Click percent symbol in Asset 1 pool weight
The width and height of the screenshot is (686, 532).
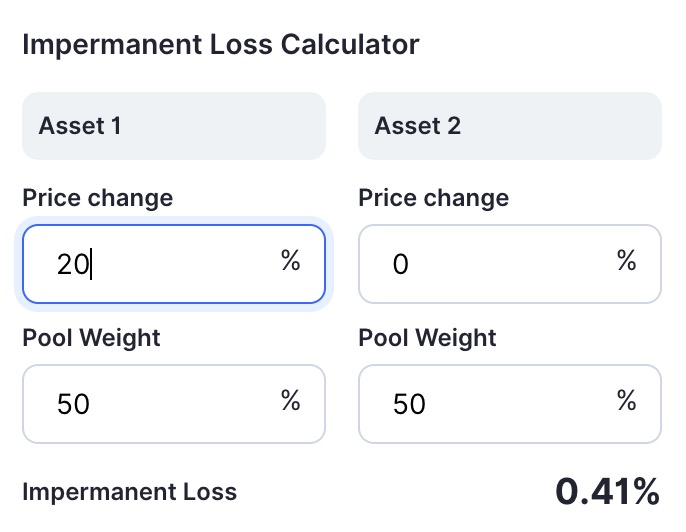tap(290, 400)
